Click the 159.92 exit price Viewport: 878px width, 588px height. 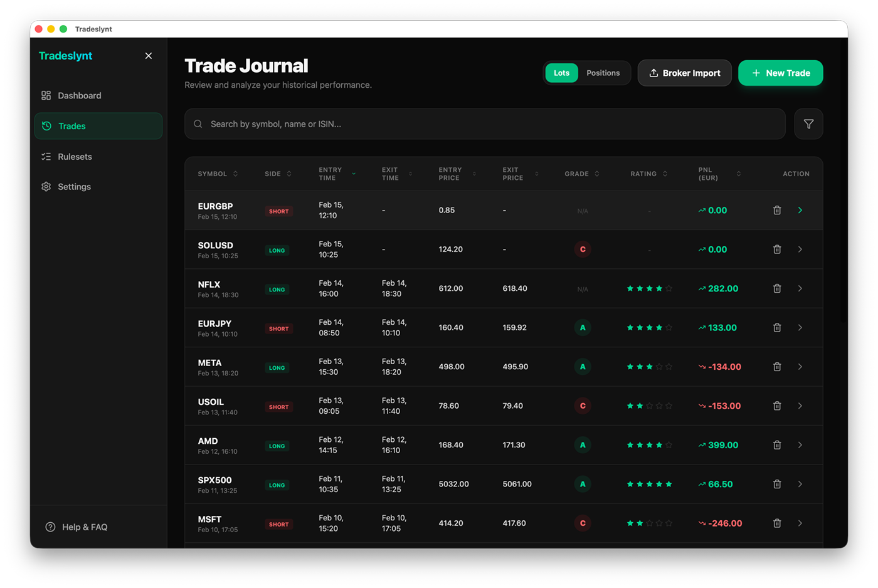(515, 328)
